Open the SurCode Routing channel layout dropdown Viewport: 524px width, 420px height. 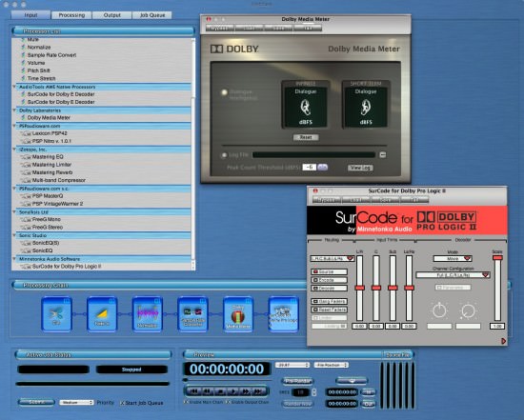click(x=332, y=259)
